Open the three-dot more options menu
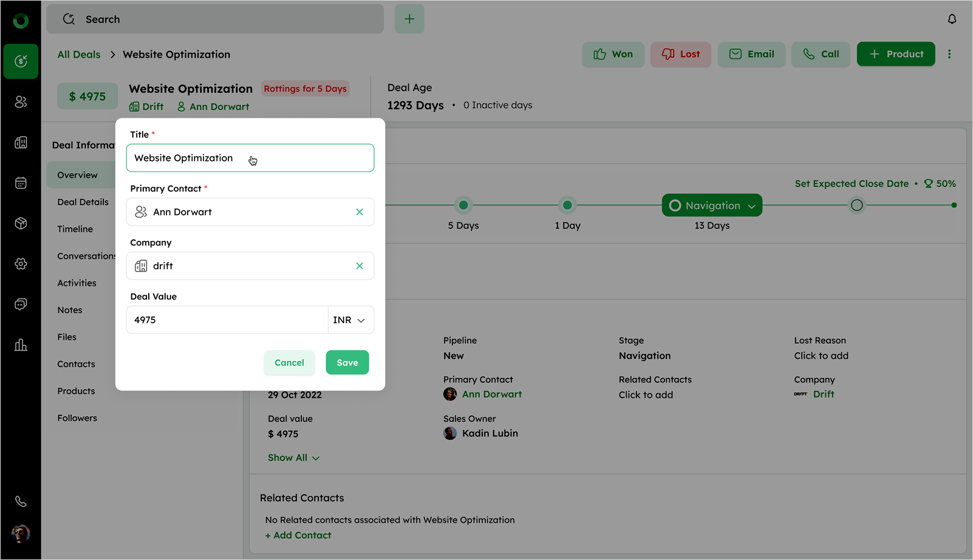This screenshot has height=560, width=973. (949, 54)
